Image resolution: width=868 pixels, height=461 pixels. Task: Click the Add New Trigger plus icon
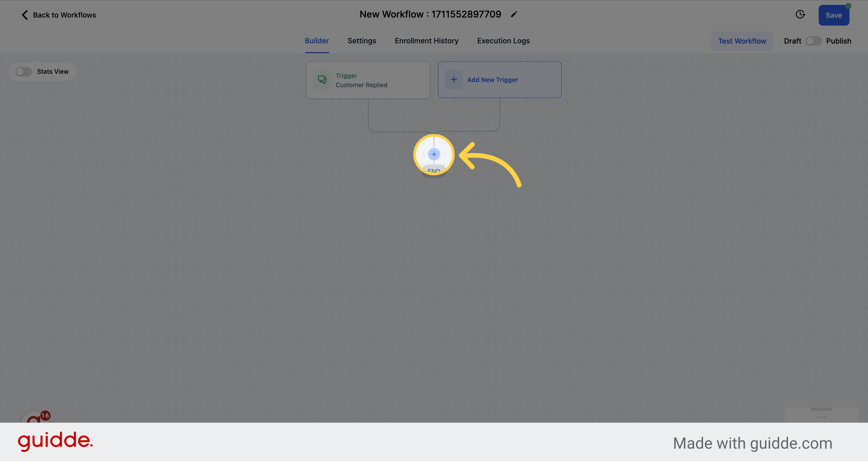click(454, 80)
